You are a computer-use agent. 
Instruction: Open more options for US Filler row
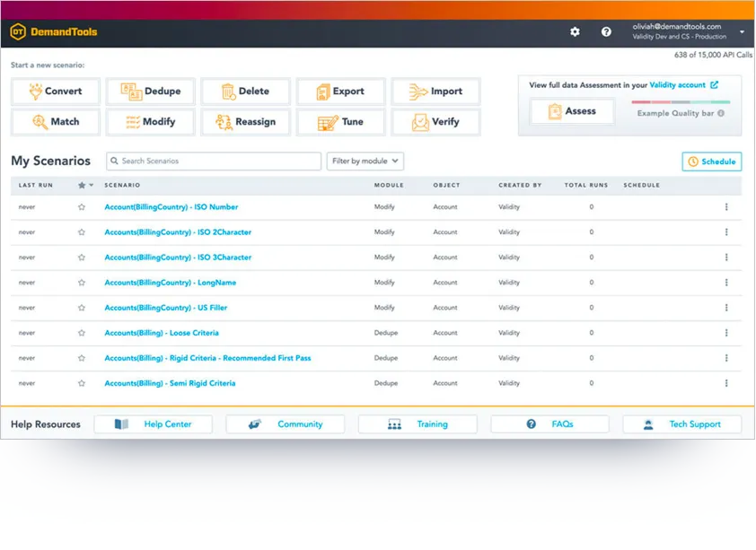726,308
